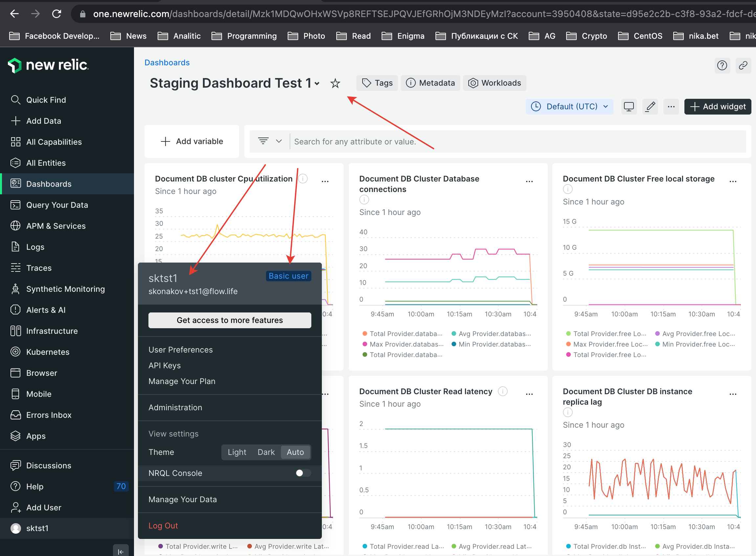The image size is (756, 556).
Task: Edit the dashboard with the pencil icon
Action: (x=650, y=107)
